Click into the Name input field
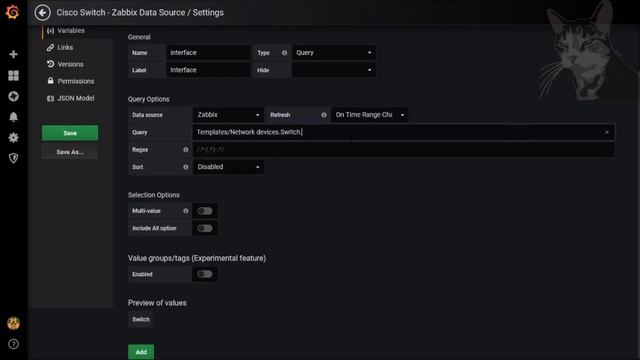Image resolution: width=640 pixels, height=360 pixels. [208, 53]
